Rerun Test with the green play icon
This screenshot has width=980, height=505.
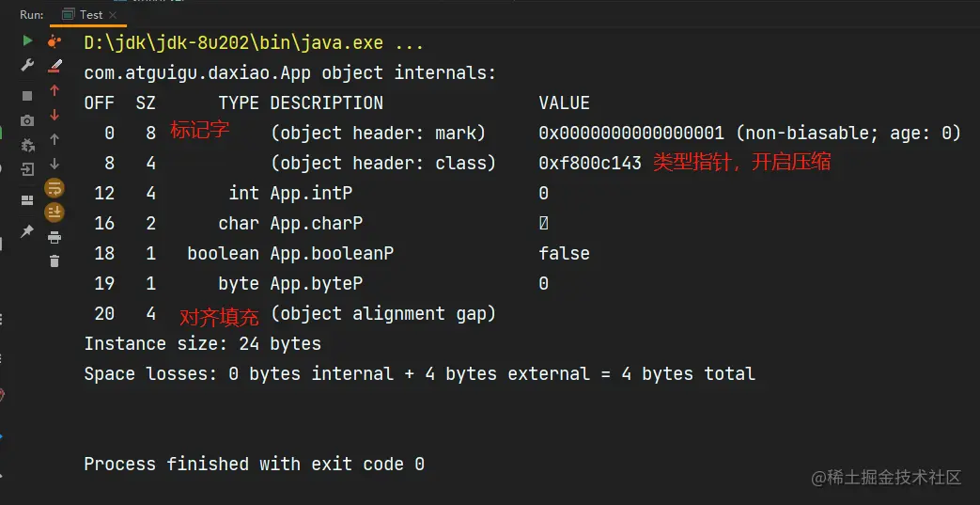point(27,40)
